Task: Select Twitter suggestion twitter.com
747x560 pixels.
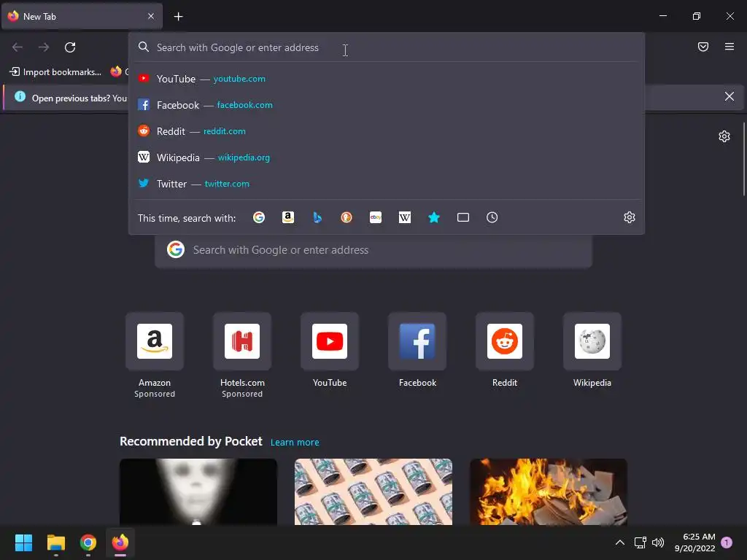Action: click(x=387, y=183)
